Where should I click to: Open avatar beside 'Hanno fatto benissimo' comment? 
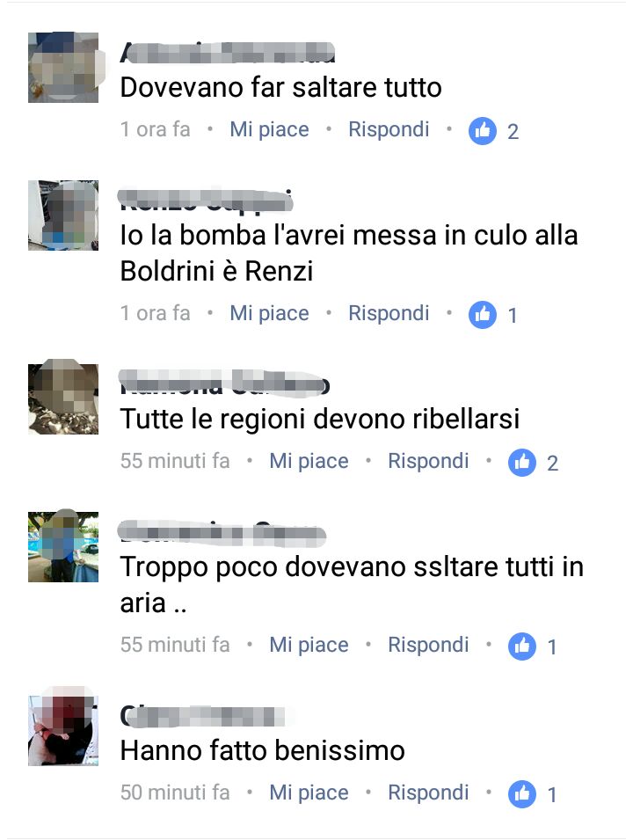pyautogui.click(x=63, y=730)
